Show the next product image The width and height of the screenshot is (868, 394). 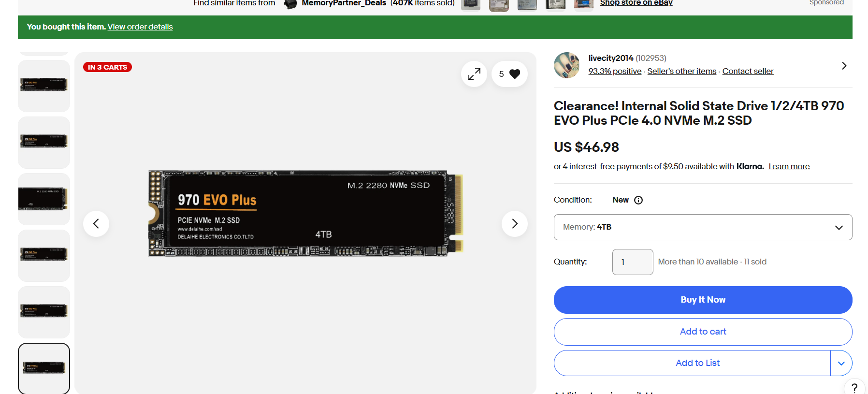(x=515, y=224)
